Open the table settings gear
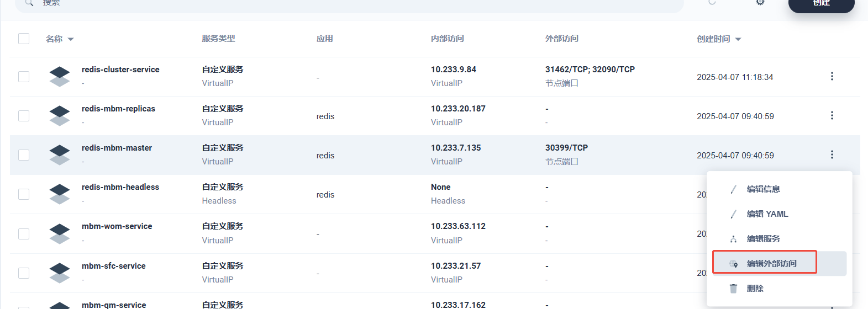Viewport: 868px width, 309px height. pos(760,2)
